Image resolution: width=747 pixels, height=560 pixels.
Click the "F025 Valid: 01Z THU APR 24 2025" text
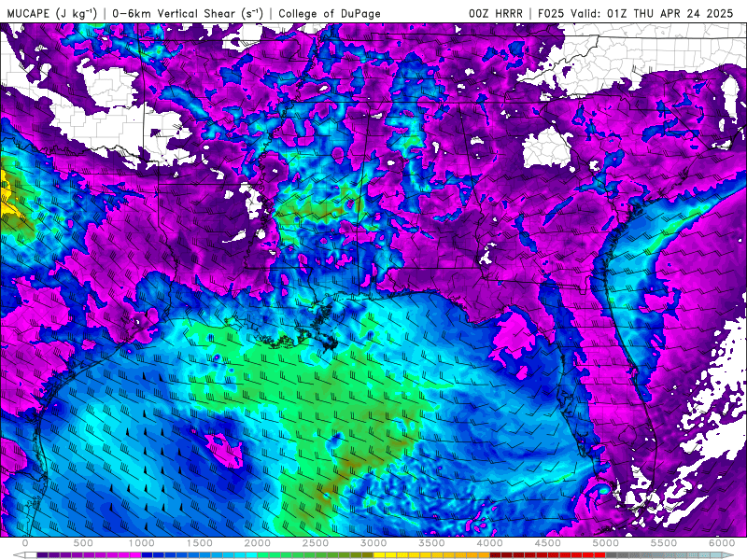click(636, 13)
